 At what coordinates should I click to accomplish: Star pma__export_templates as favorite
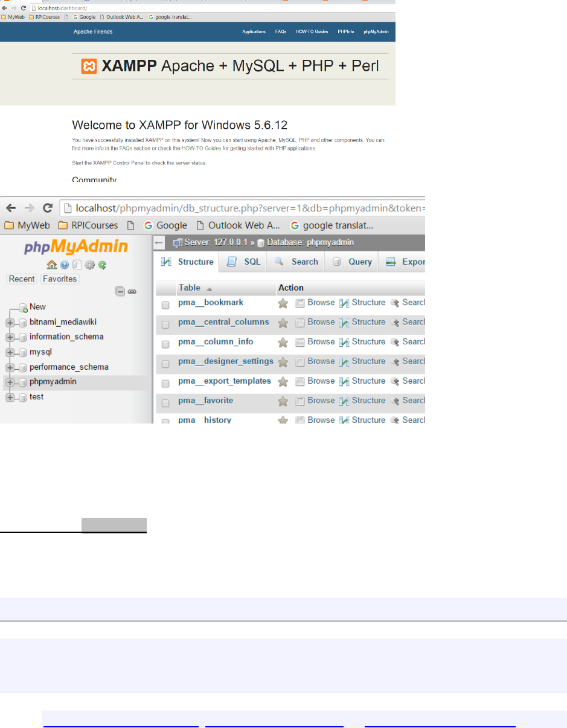click(x=283, y=382)
